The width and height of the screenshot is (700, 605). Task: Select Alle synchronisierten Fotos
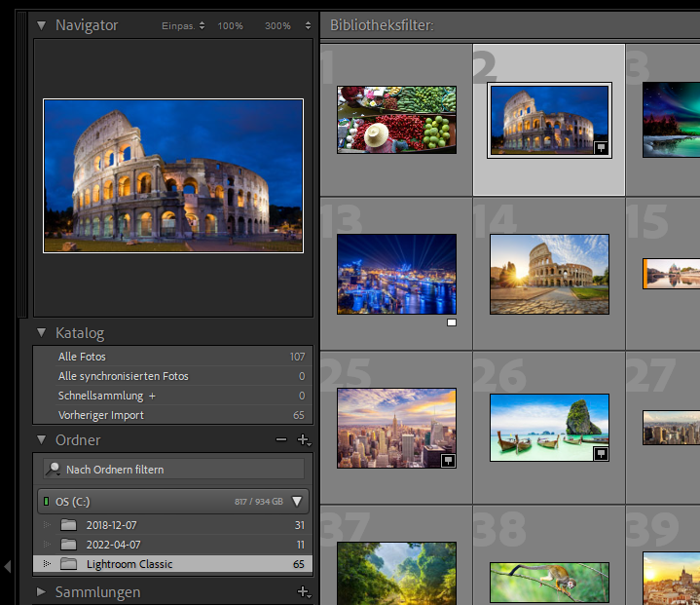[173, 376]
